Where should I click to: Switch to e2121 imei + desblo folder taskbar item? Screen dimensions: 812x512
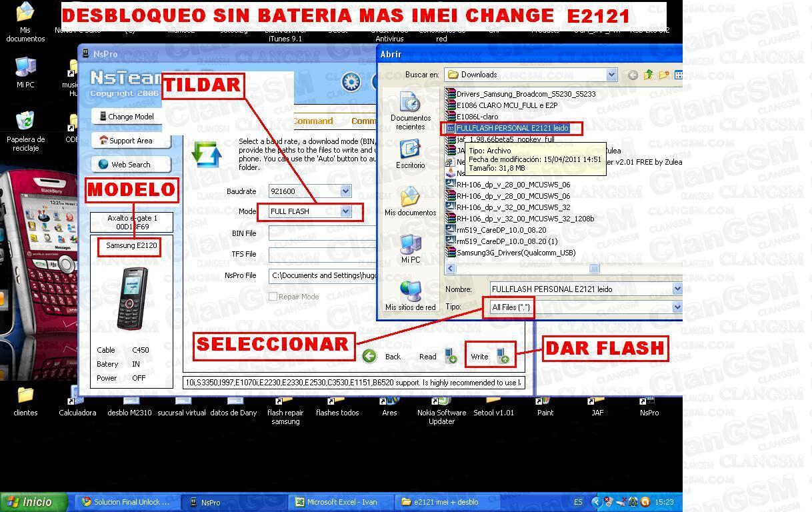(447, 502)
